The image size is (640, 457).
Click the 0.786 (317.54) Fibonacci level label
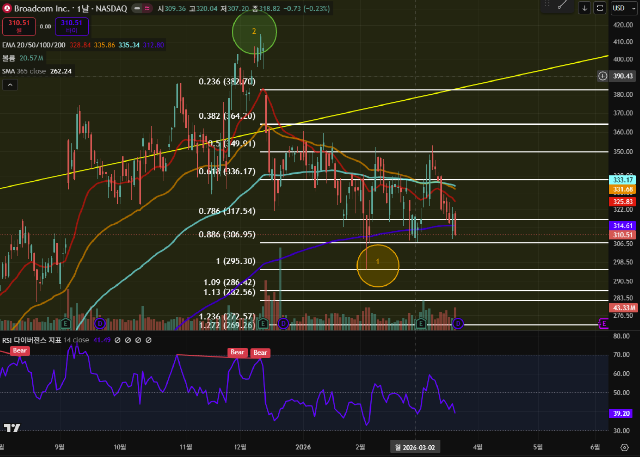pyautogui.click(x=227, y=211)
